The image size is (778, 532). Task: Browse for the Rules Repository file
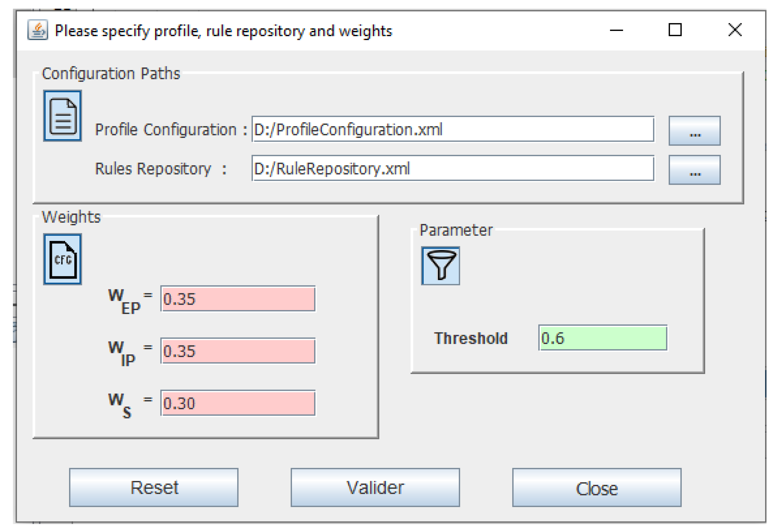click(695, 170)
